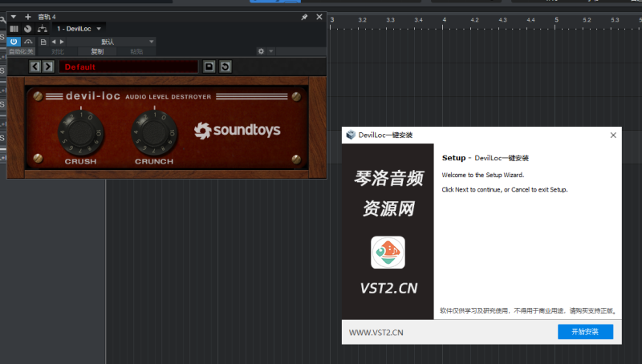Expand the 1 - DevilLoc plugin dropdown

[99, 28]
